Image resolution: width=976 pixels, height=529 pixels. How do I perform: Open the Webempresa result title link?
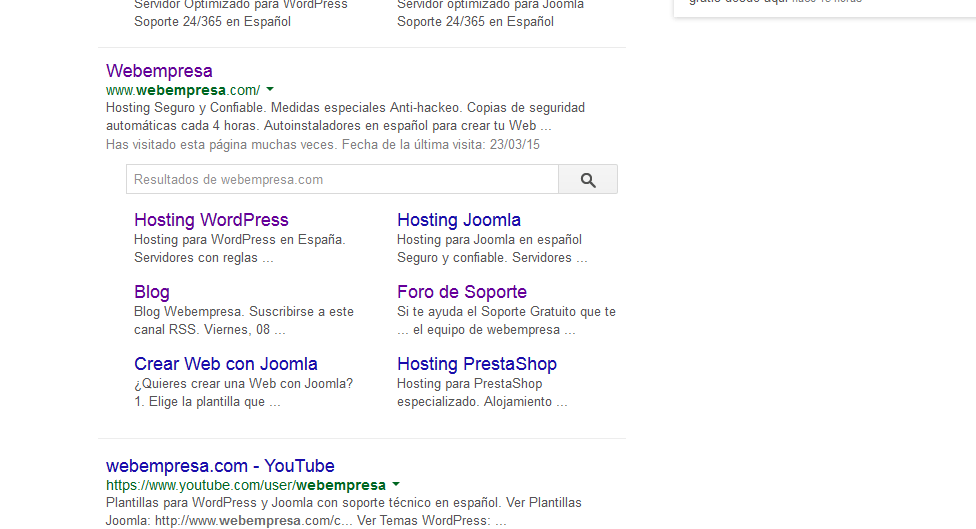tap(159, 71)
